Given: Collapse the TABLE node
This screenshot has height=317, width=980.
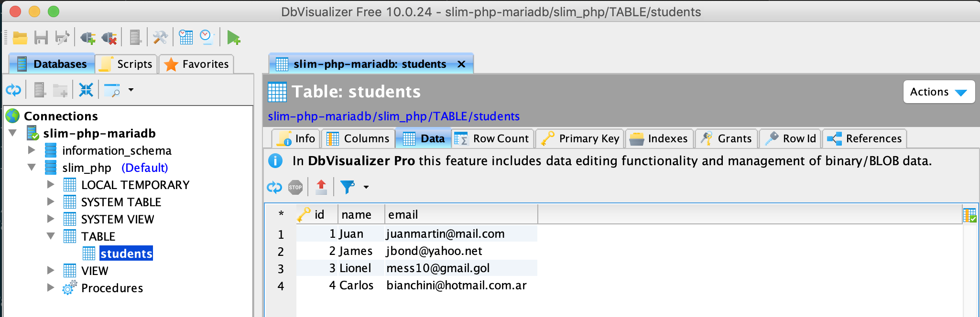Looking at the screenshot, I should [x=51, y=236].
